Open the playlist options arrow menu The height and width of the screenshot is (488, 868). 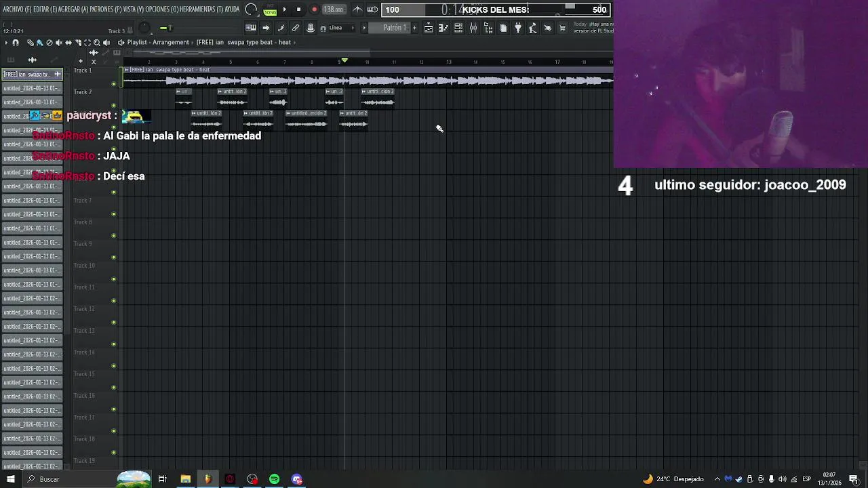click(x=7, y=43)
